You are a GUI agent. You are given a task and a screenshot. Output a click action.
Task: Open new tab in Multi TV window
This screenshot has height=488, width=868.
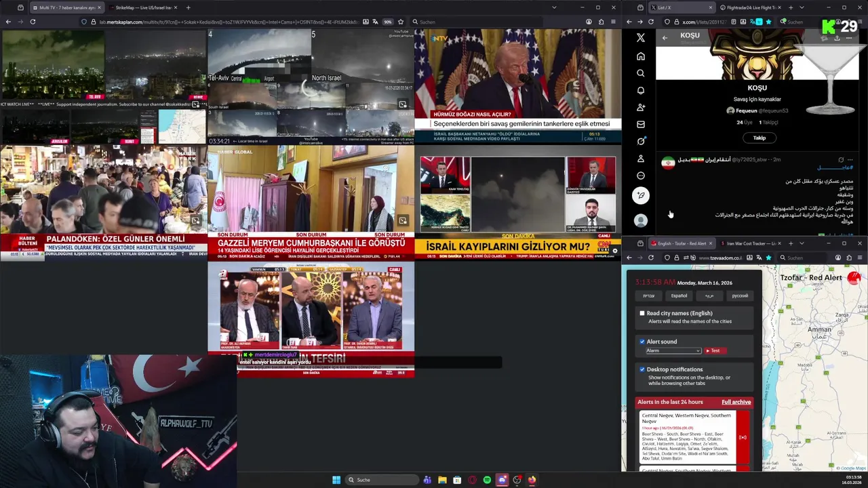pyautogui.click(x=188, y=7)
